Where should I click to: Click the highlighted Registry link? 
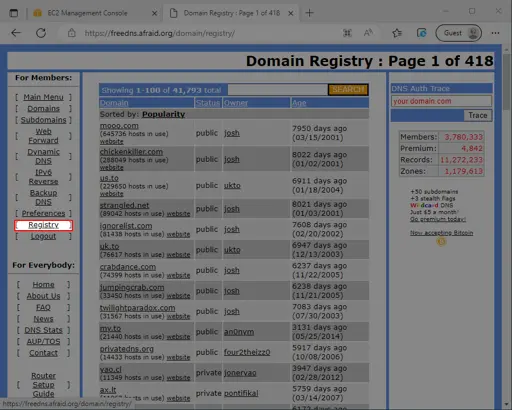coord(43,225)
